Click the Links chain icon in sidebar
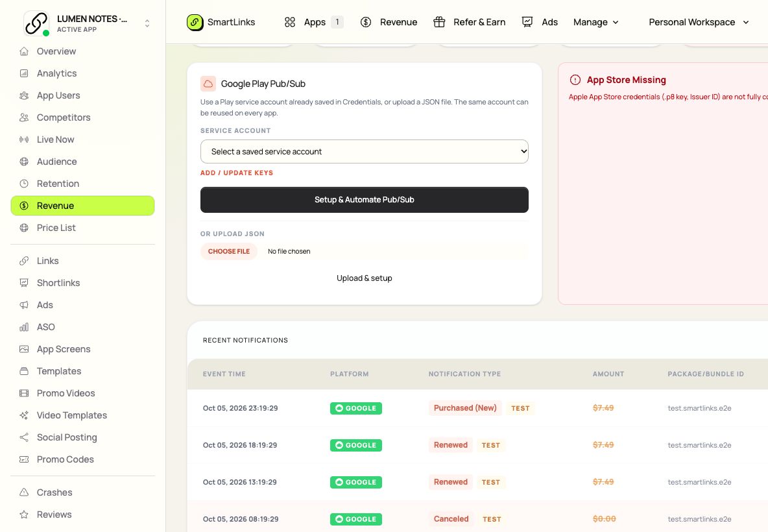 pyautogui.click(x=24, y=261)
